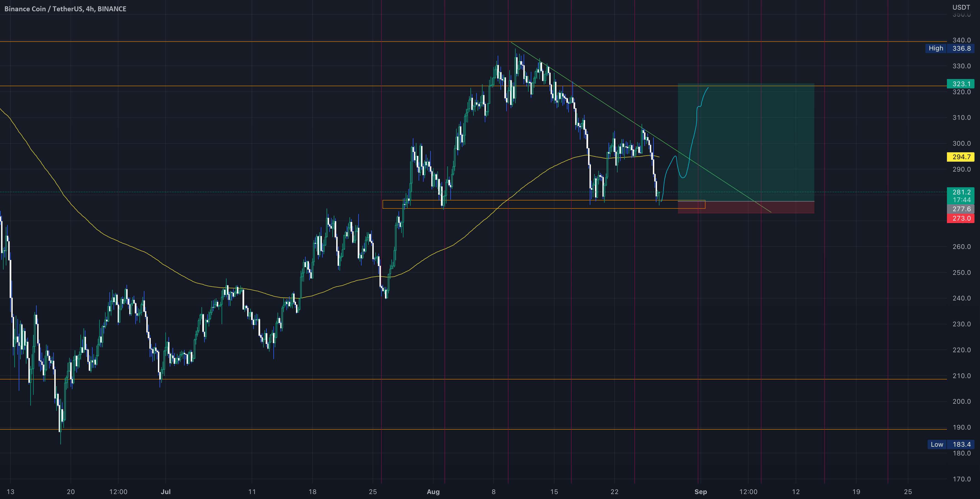Click the 300.0 price axis label

[961, 144]
